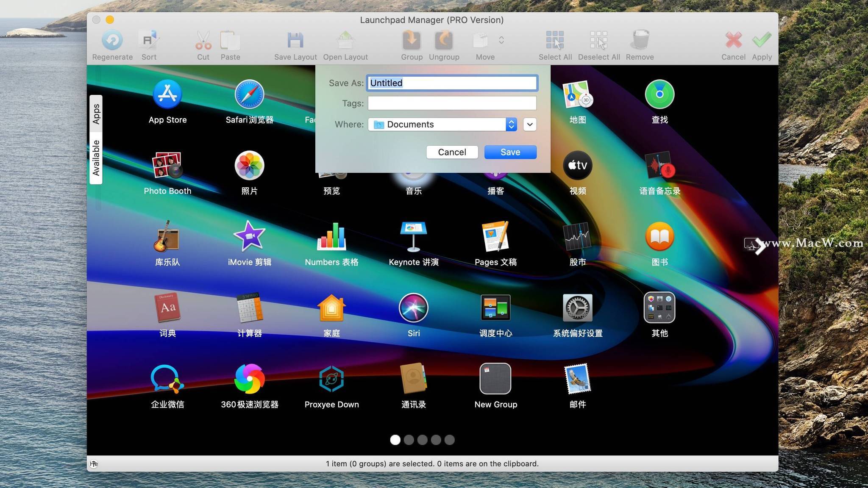Select the New Group folder icon
The height and width of the screenshot is (488, 868).
point(495,378)
